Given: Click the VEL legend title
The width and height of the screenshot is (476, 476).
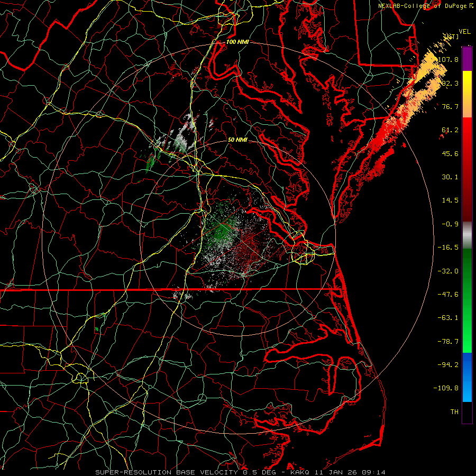Looking at the screenshot, I should coord(464,32).
